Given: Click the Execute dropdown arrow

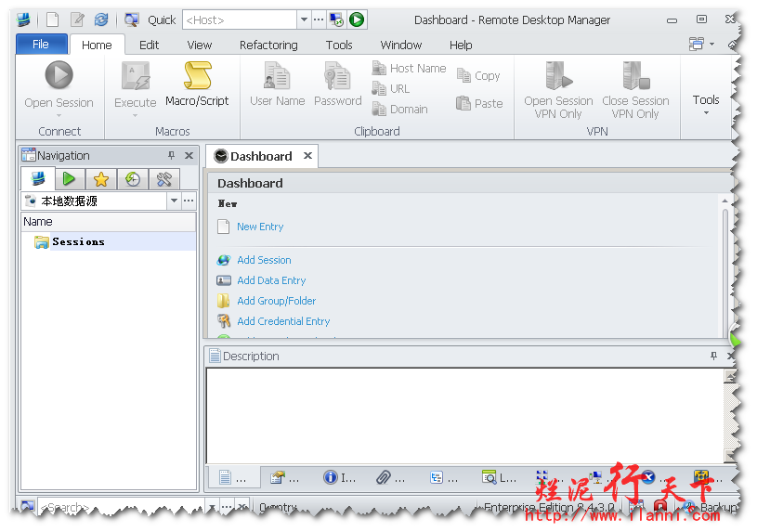Looking at the screenshot, I should [x=136, y=116].
